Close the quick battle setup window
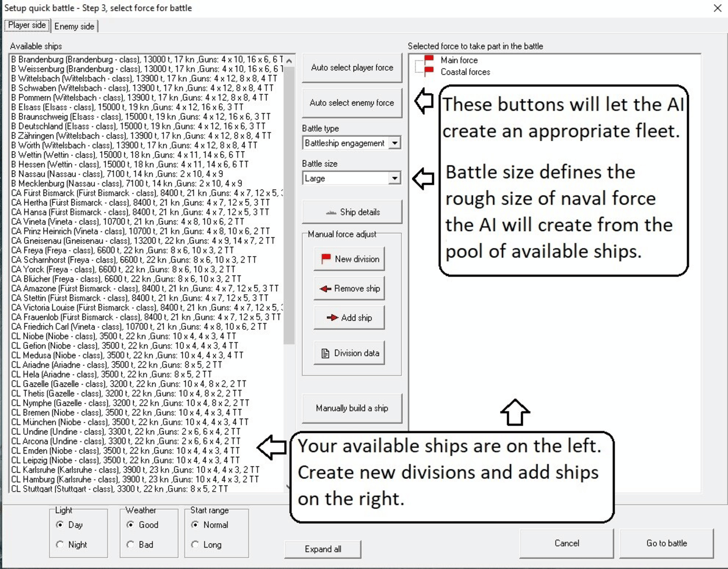 (x=717, y=8)
